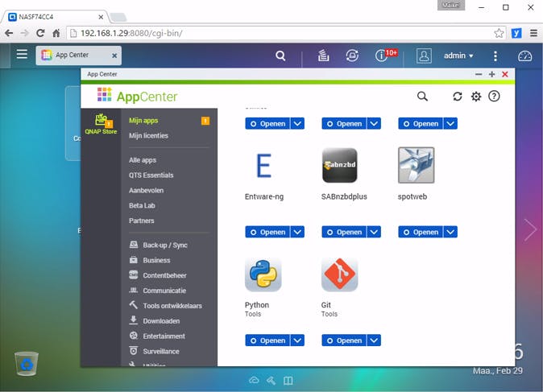This screenshot has height=392, width=543.
Task: Select Contentbeheer category
Action: click(158, 275)
